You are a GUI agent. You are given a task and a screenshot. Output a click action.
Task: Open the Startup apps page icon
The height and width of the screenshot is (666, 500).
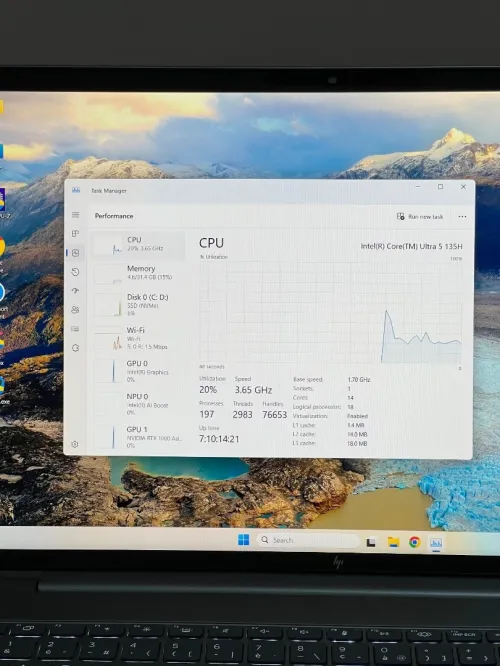(x=76, y=291)
